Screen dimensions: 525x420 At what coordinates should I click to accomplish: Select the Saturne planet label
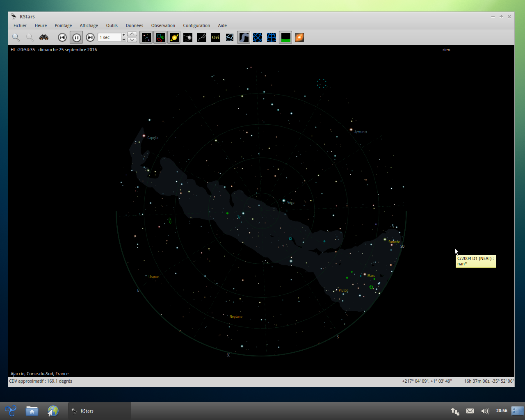point(394,242)
